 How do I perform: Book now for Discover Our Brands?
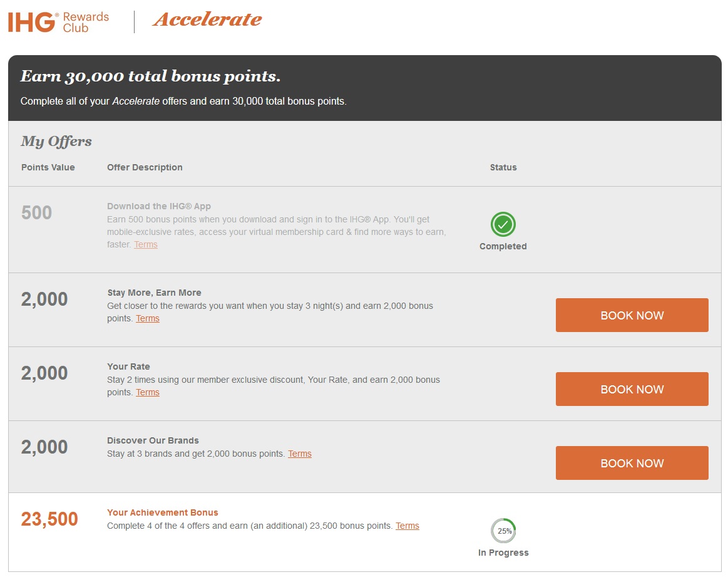click(632, 462)
